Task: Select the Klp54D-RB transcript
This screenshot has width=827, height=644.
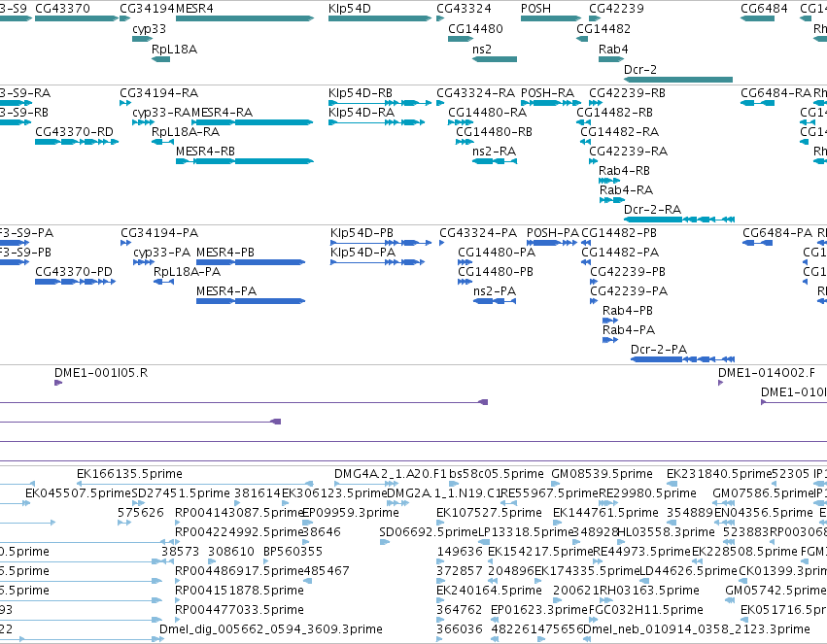Action: pyautogui.click(x=380, y=103)
